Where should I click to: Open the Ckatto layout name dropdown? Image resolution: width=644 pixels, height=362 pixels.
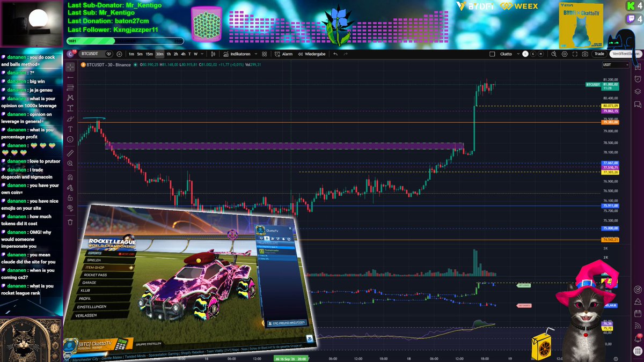click(508, 54)
